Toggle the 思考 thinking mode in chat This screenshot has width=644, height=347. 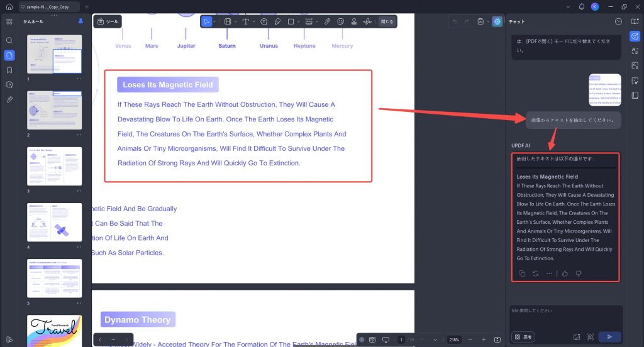[523, 337]
